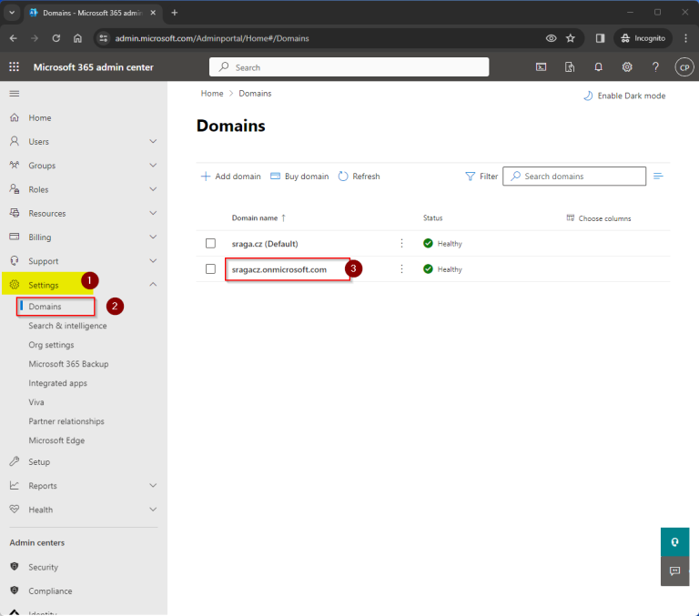Expand the Billing menu chevron
The height and width of the screenshot is (616, 699).
click(153, 237)
